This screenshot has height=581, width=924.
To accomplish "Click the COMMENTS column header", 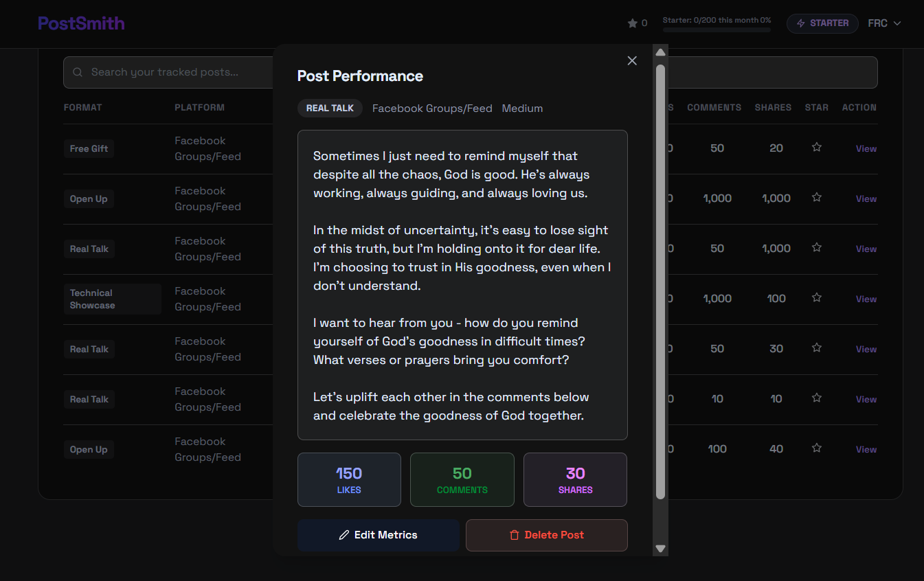I will pos(714,108).
